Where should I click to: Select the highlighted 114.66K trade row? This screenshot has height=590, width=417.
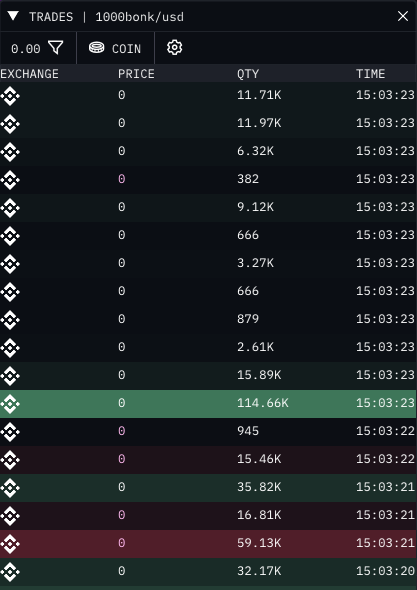tap(208, 403)
